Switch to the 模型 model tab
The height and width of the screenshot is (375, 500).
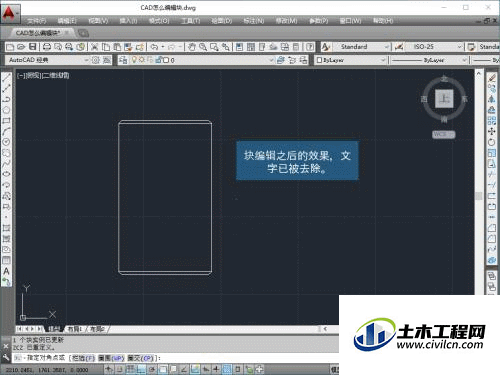click(54, 329)
